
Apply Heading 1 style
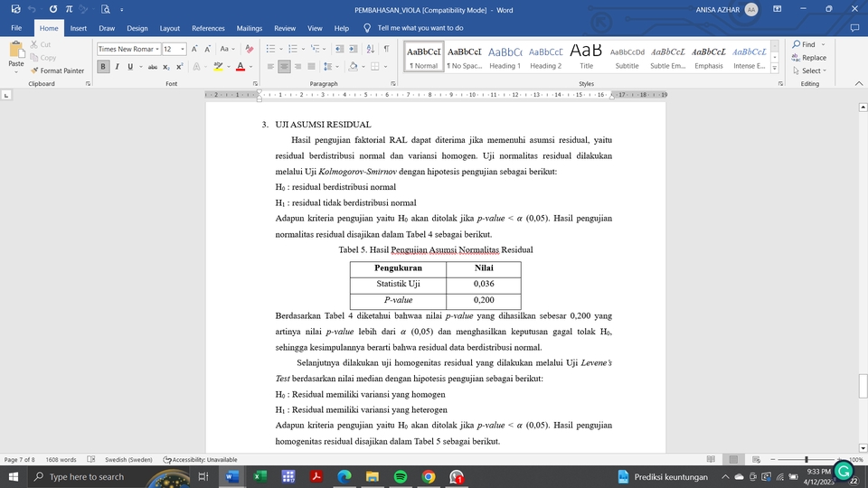point(505,56)
